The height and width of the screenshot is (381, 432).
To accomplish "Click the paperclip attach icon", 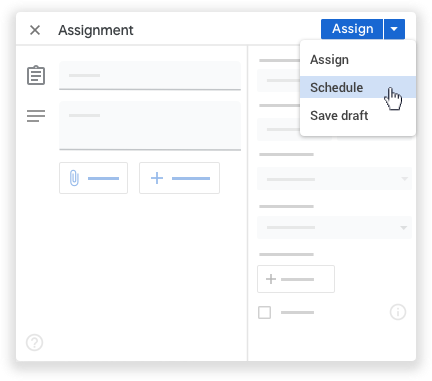I will pyautogui.click(x=74, y=178).
